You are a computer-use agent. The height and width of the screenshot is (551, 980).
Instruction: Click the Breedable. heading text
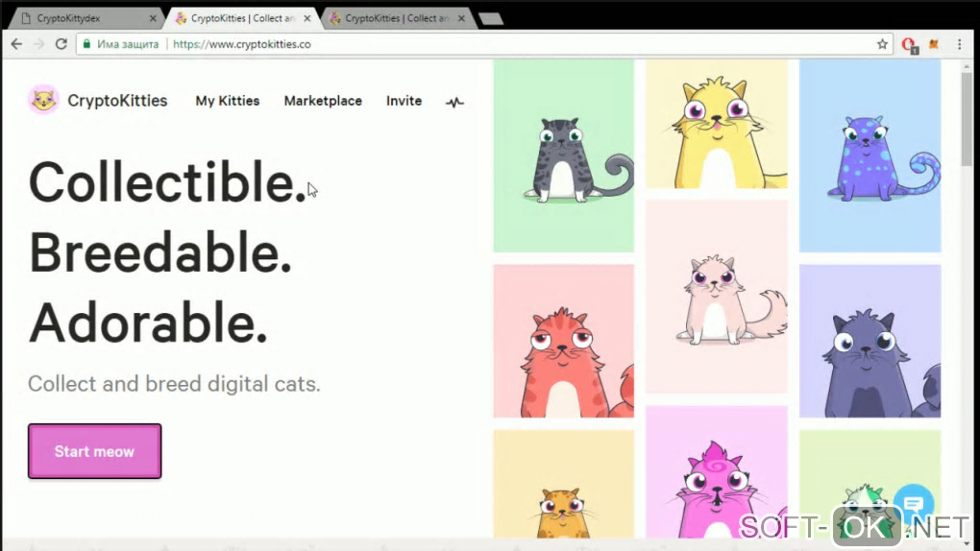[160, 253]
